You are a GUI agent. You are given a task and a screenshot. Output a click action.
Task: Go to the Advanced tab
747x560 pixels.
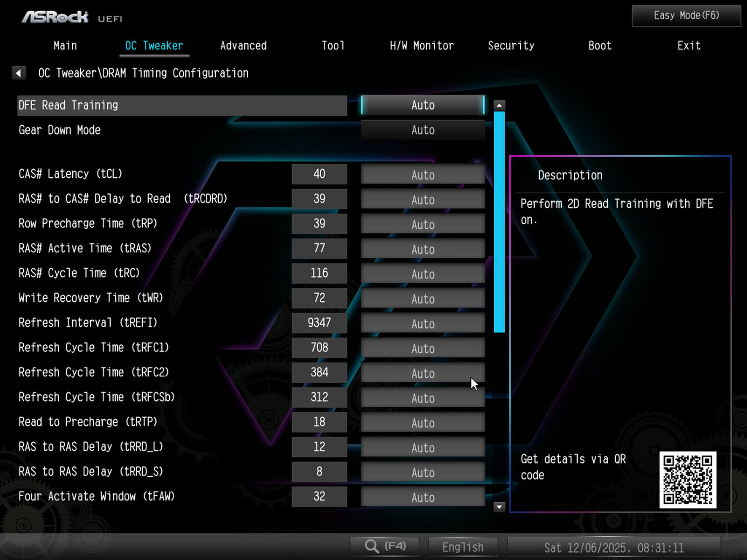[x=243, y=45]
